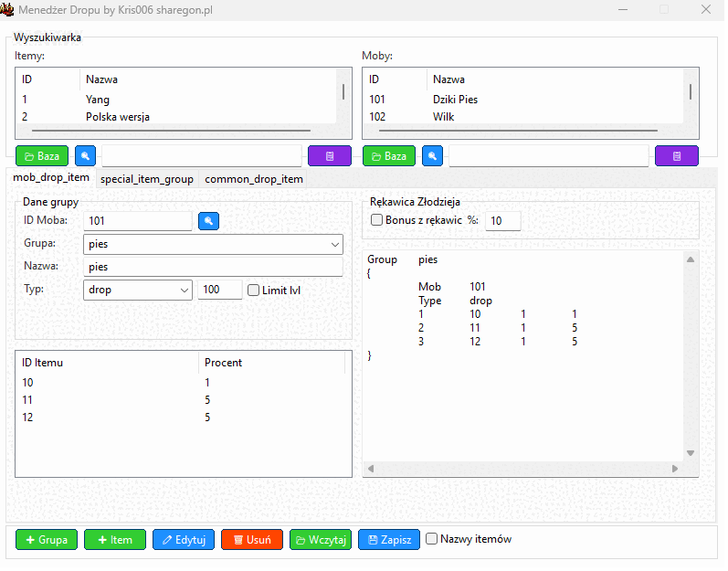Open Baza for the Itemy list
Viewport: 728px width, 571px height.
click(42, 156)
